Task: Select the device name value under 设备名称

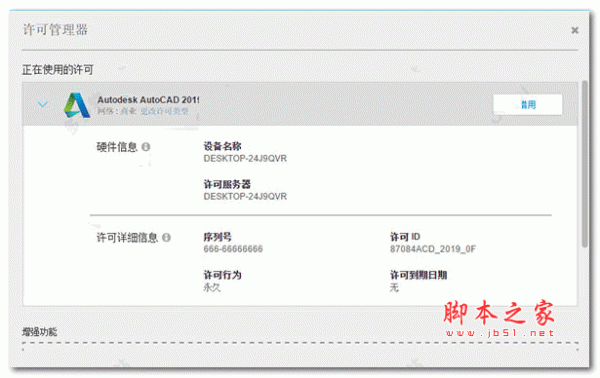Action: click(245, 158)
